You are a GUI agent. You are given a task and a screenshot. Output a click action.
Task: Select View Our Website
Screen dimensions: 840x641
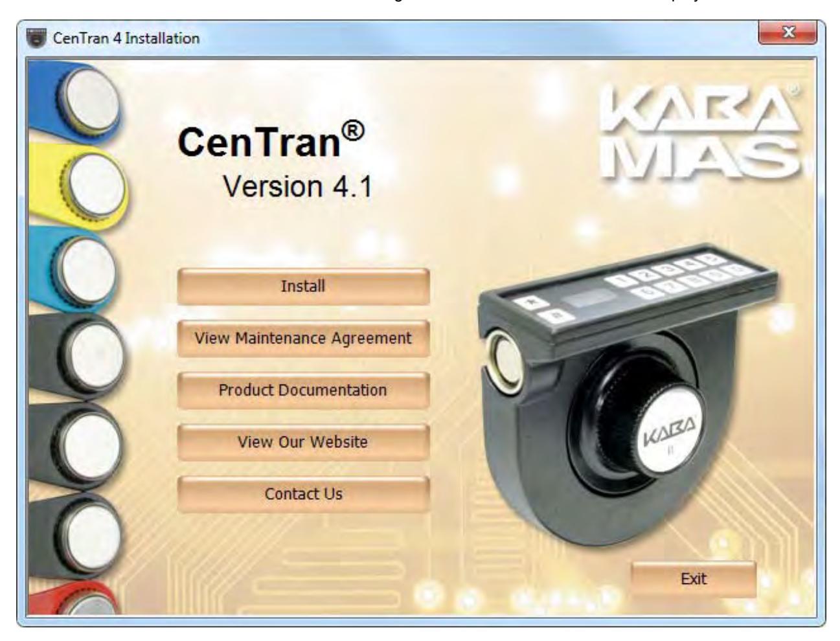(303, 442)
